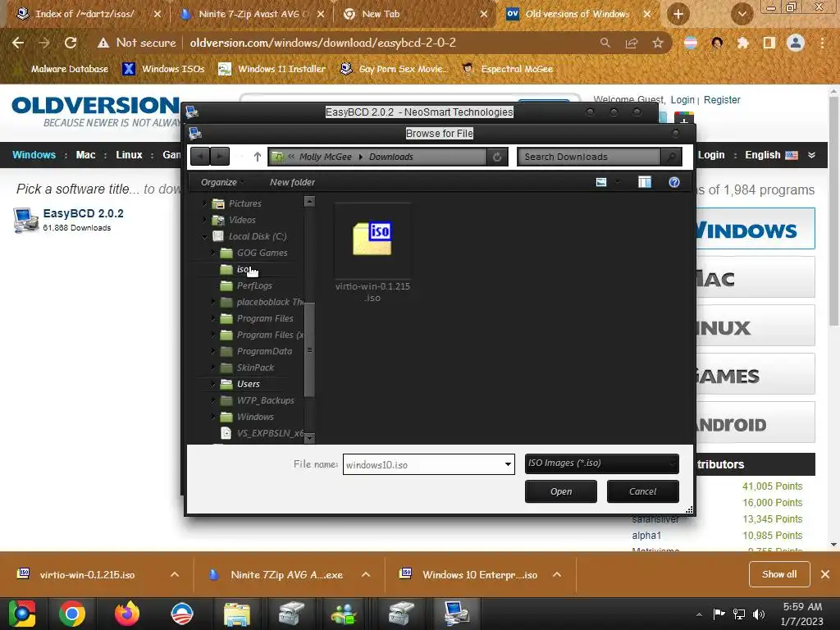Viewport: 840px width, 630px height.
Task: Launch Chrome from the taskbar
Action: click(x=72, y=614)
